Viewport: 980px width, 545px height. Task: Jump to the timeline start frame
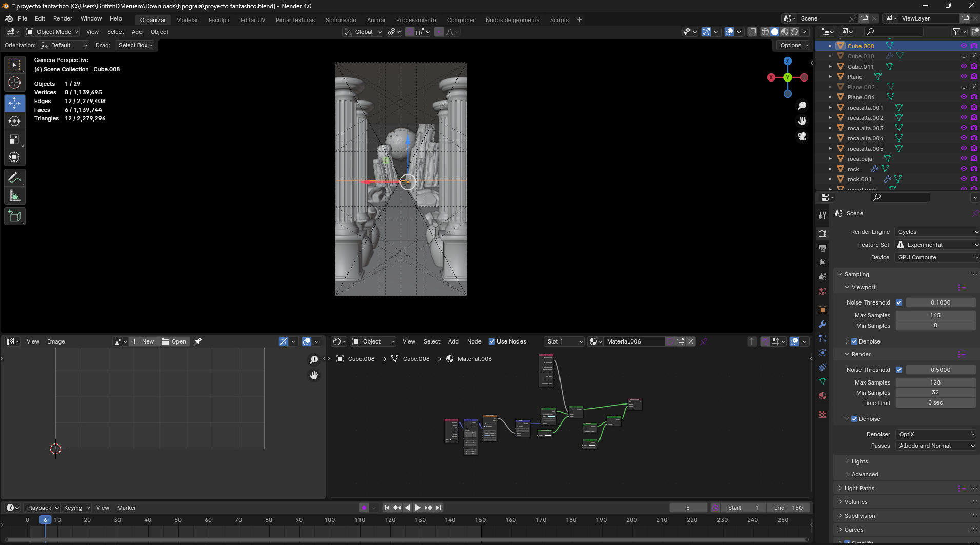click(387, 508)
